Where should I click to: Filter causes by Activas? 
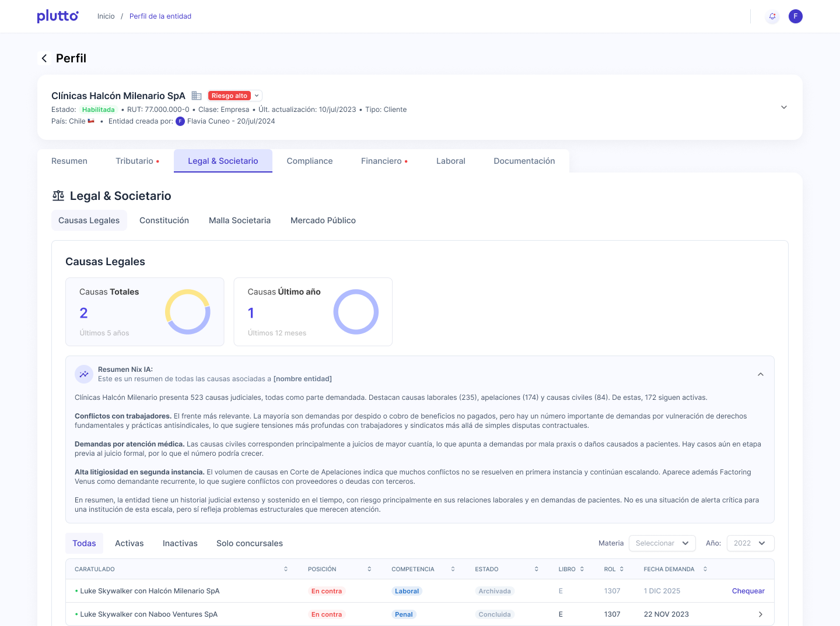[129, 543]
